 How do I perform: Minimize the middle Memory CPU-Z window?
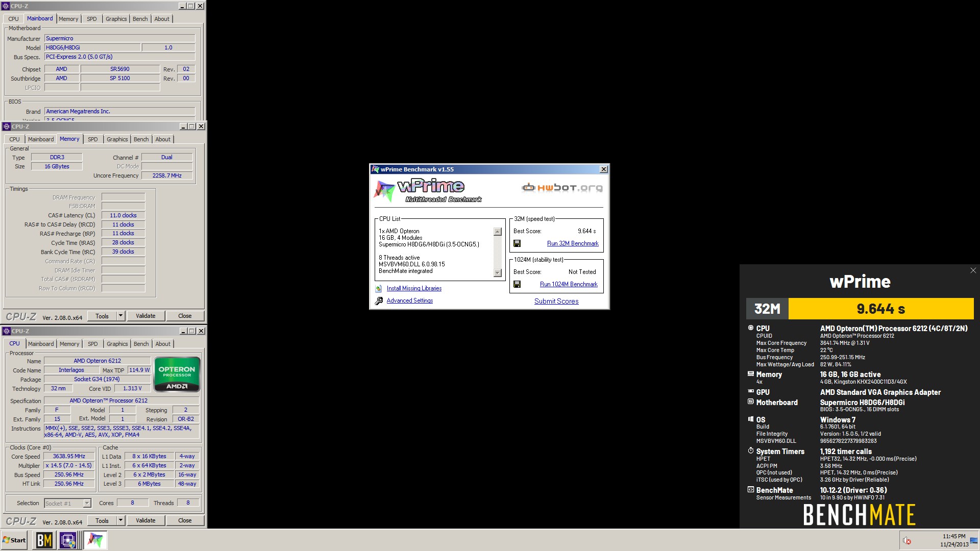point(183,127)
